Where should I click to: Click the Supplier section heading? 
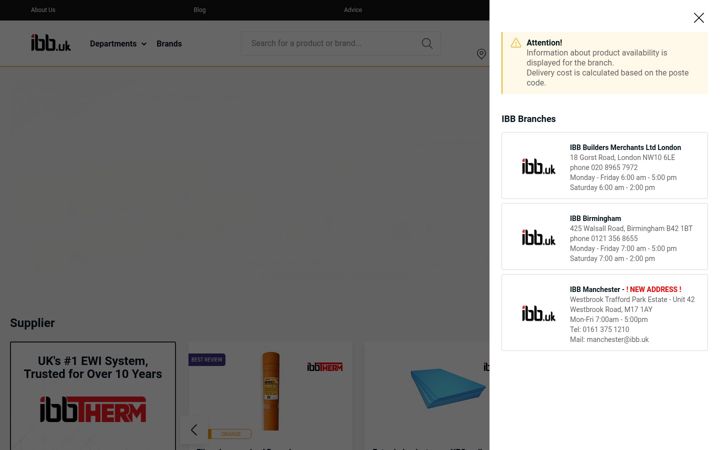[x=32, y=323]
